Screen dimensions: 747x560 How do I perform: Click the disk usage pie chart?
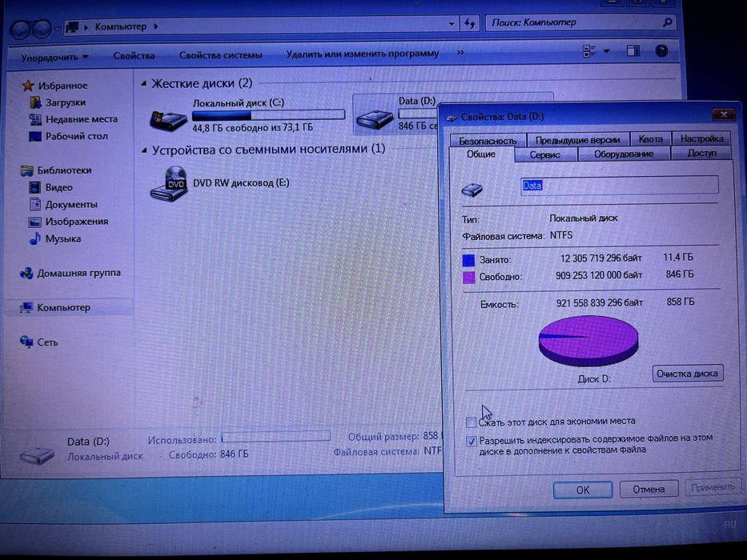coord(588,341)
